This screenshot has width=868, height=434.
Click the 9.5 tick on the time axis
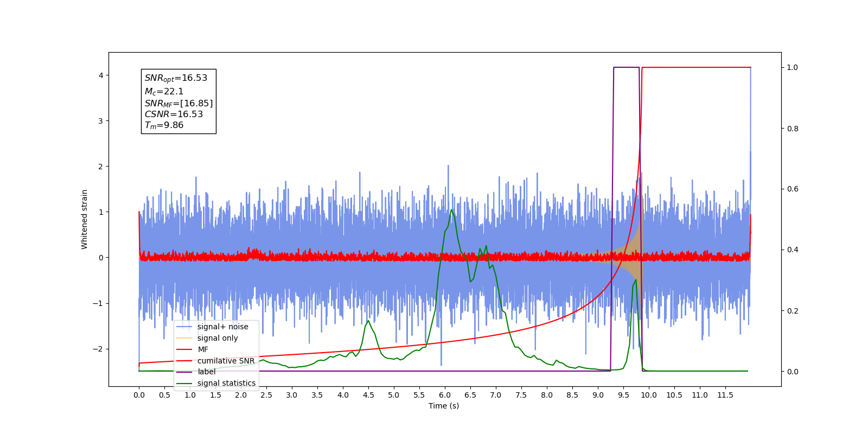[623, 395]
